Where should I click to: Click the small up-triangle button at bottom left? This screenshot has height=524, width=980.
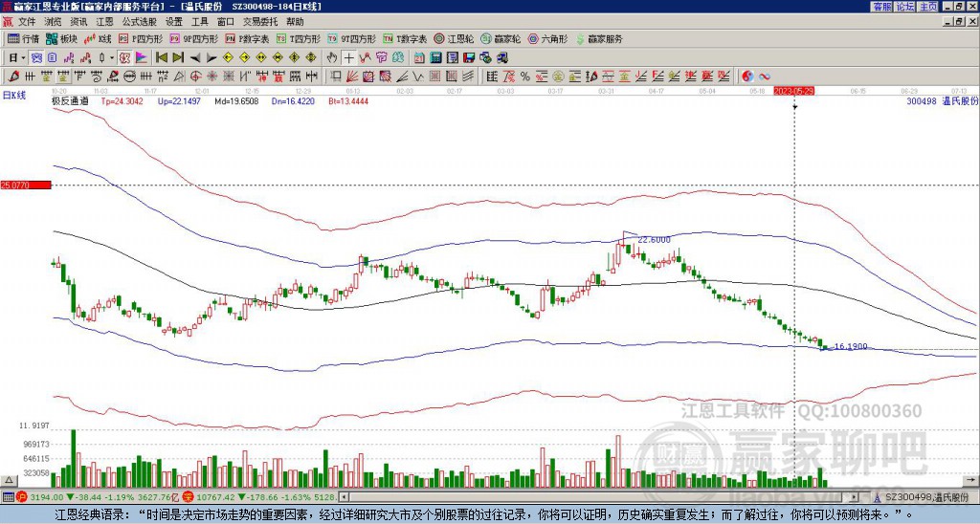(x=9, y=480)
